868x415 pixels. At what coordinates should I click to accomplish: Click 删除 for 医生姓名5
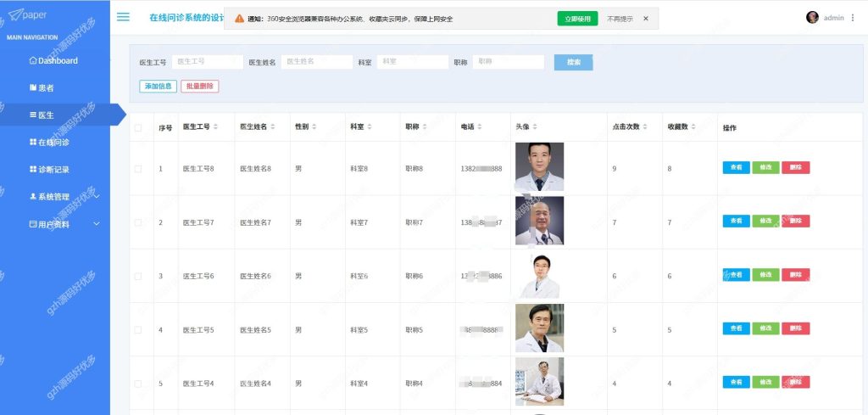click(795, 328)
